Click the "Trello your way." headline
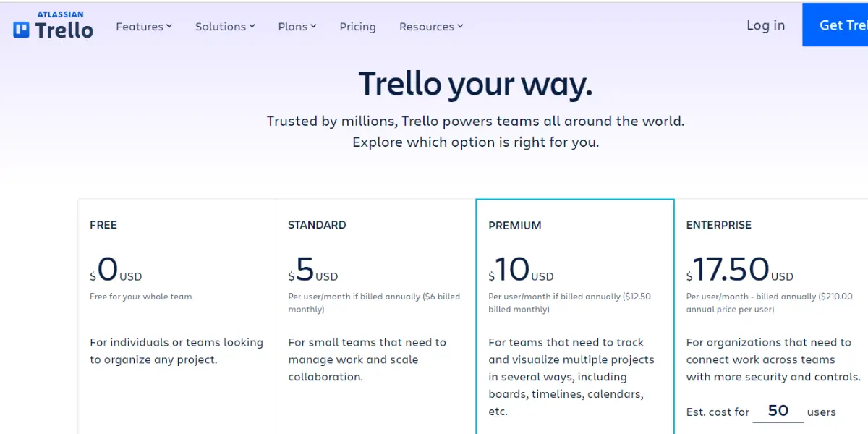The image size is (868, 434). click(475, 84)
